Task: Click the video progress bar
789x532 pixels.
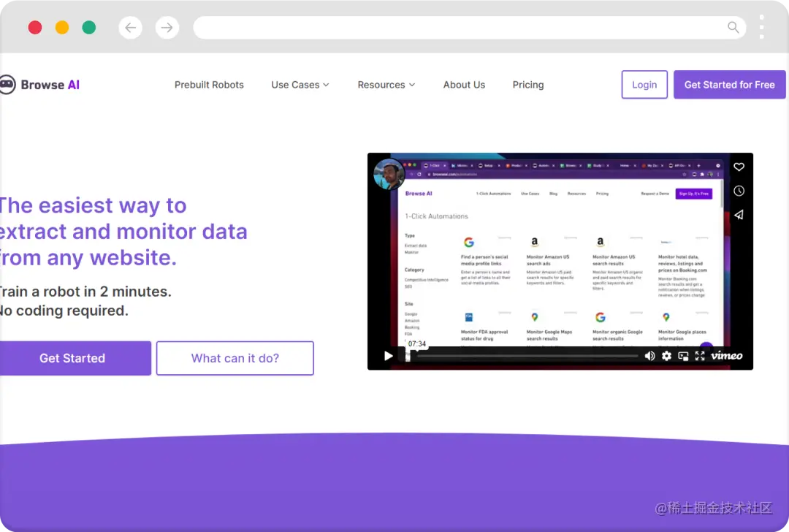Action: 522,356
